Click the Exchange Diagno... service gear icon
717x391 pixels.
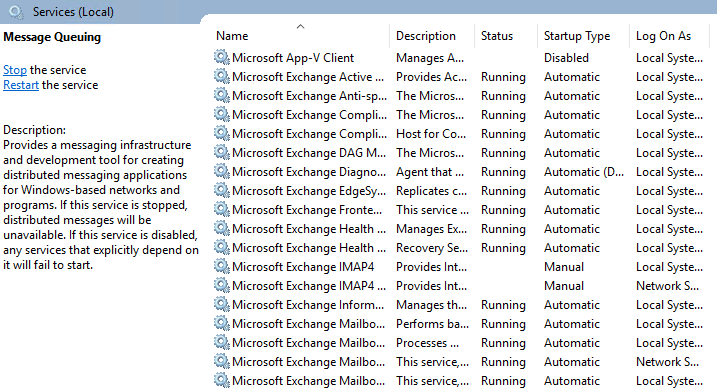[222, 171]
